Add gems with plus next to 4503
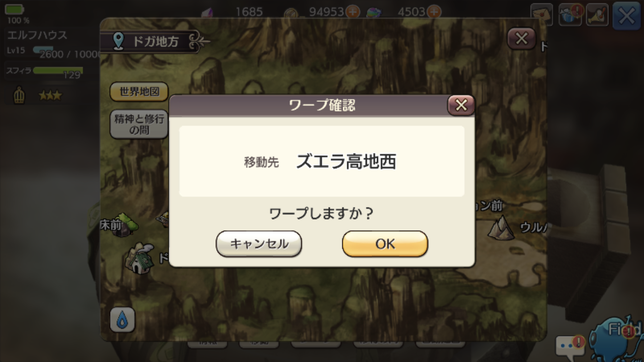The height and width of the screenshot is (362, 644). tap(434, 12)
